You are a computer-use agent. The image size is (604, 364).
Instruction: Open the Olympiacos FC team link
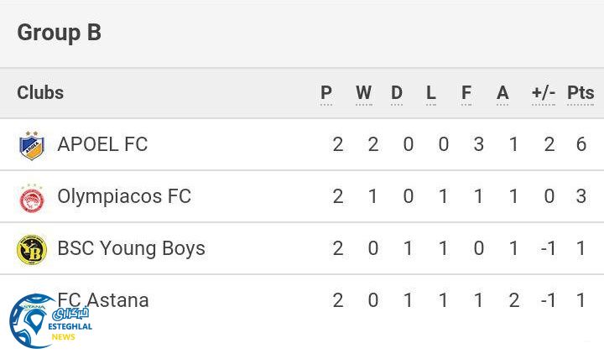(x=124, y=196)
